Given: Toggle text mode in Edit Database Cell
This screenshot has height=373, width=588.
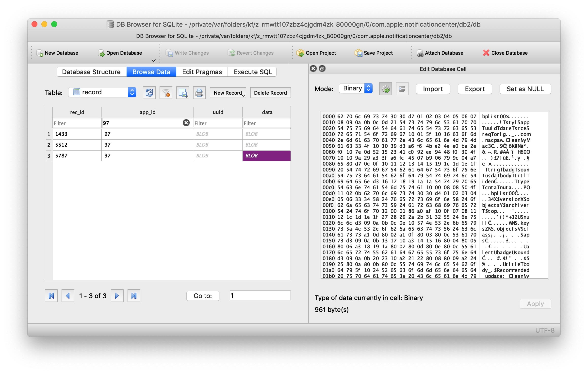Looking at the screenshot, I should pyautogui.click(x=402, y=89).
